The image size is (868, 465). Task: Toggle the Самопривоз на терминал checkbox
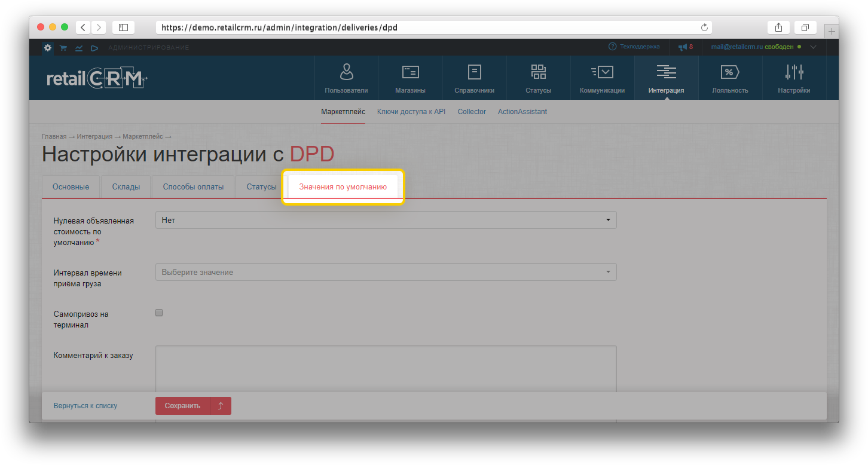(x=159, y=313)
